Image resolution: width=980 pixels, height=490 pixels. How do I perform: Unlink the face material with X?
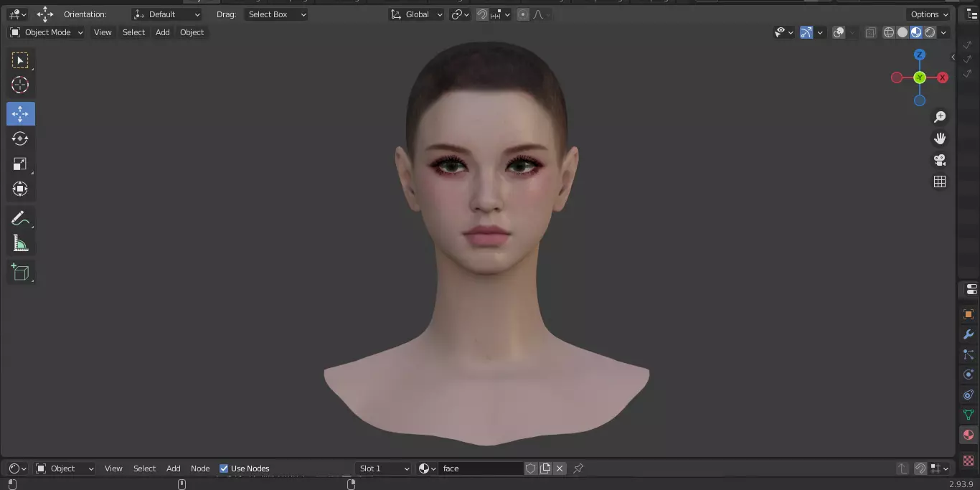(x=560, y=468)
